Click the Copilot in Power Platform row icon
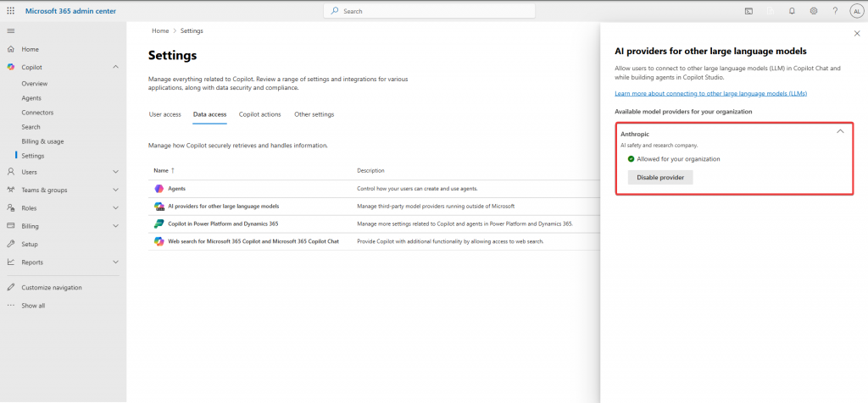The width and height of the screenshot is (868, 403). [159, 224]
